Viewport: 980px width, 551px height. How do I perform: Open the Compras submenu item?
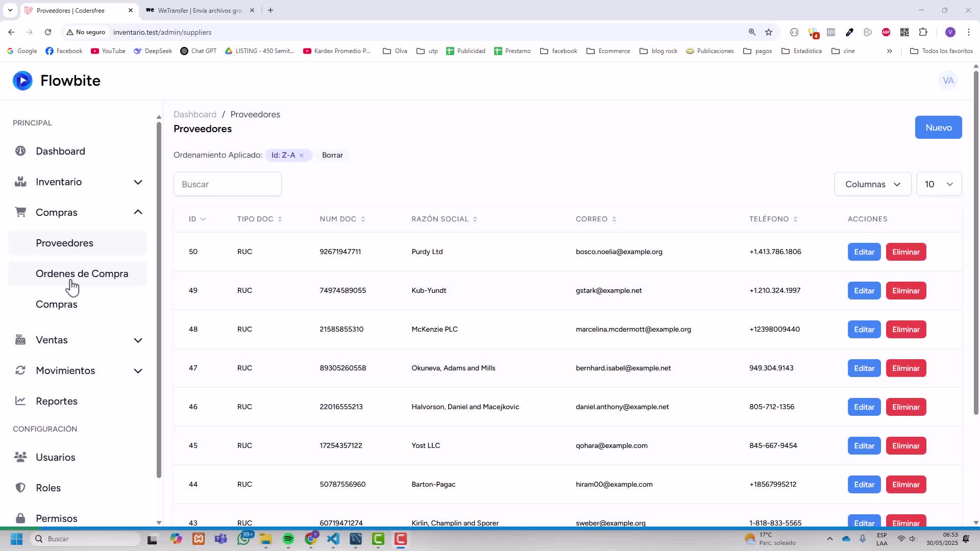(78, 304)
